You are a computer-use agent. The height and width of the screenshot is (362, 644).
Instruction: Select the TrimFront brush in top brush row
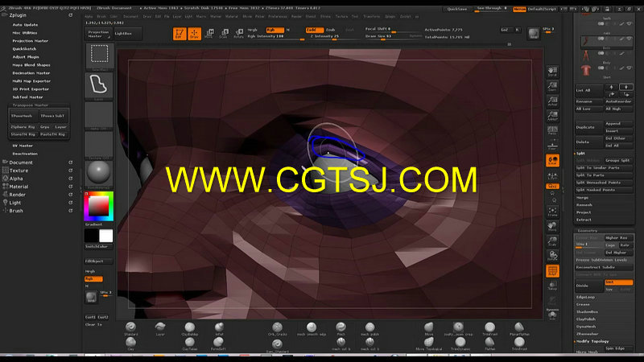point(489,328)
